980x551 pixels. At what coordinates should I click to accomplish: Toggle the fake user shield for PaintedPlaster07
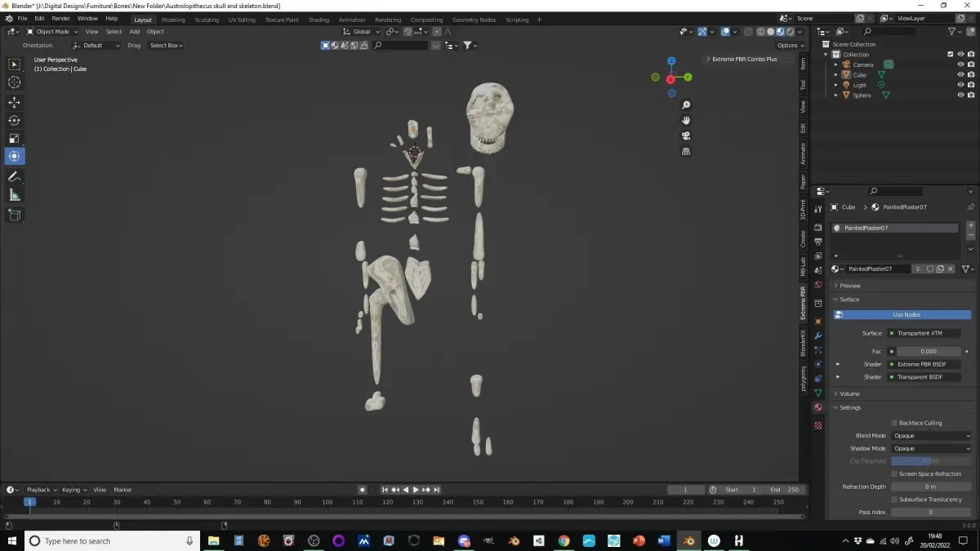[x=929, y=269]
